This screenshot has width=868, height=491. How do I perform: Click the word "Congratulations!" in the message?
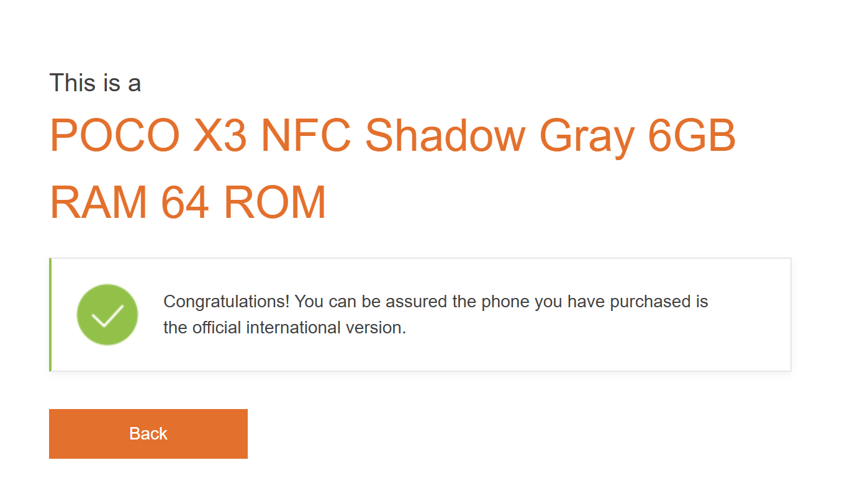pos(227,302)
